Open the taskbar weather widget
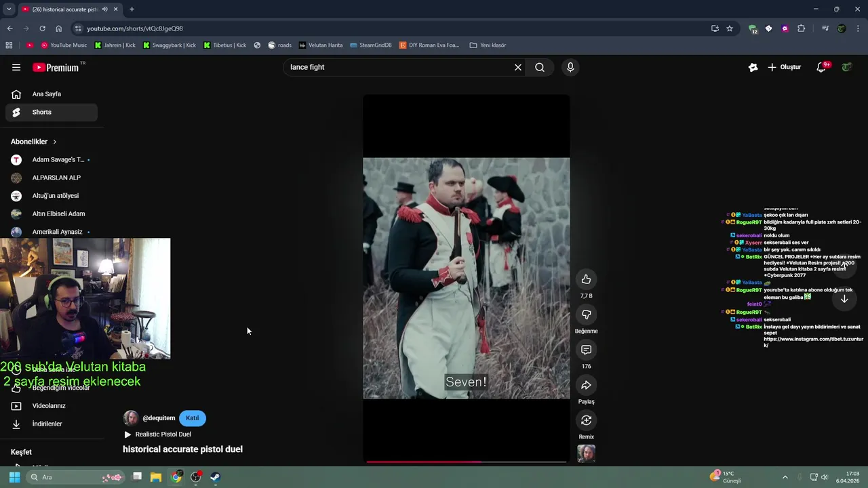The image size is (868, 488). 726,477
